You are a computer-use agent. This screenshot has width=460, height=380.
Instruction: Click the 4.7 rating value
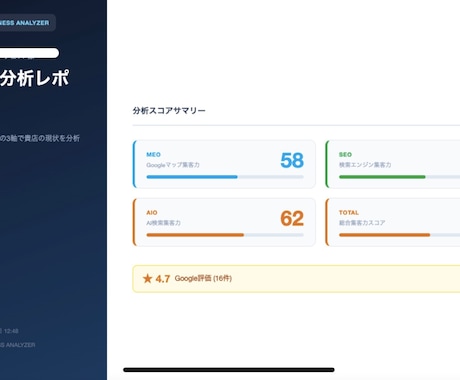[x=163, y=279]
